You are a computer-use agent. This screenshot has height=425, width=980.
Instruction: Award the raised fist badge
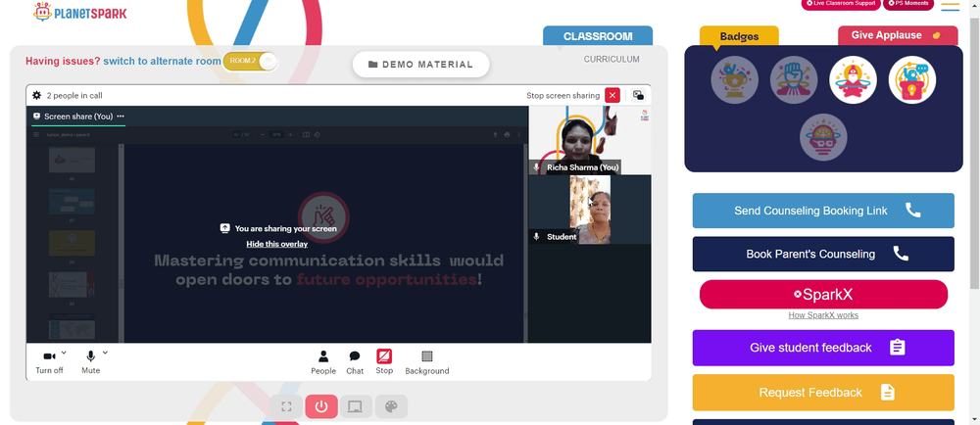click(x=794, y=80)
